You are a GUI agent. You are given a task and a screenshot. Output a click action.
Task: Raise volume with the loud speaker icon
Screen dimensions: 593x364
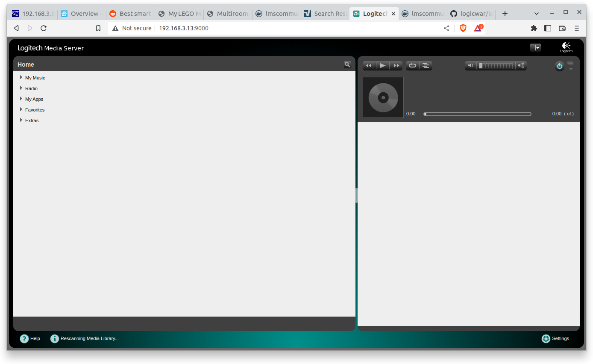520,66
